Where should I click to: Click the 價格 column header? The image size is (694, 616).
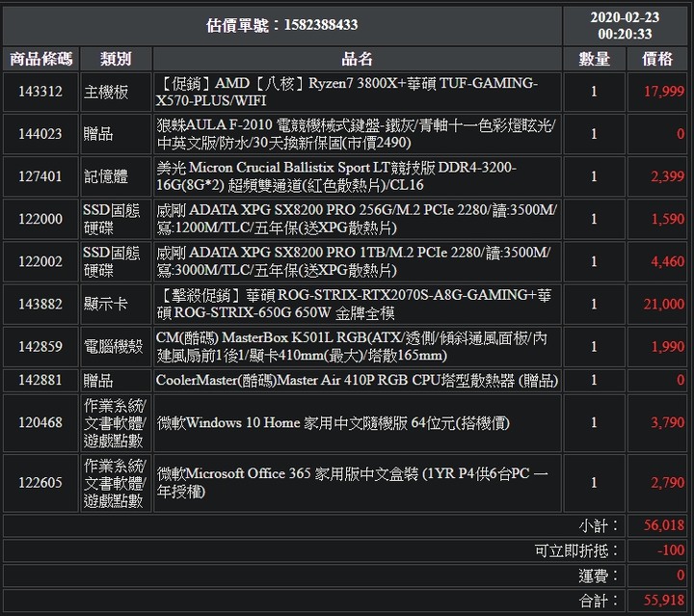(x=657, y=59)
